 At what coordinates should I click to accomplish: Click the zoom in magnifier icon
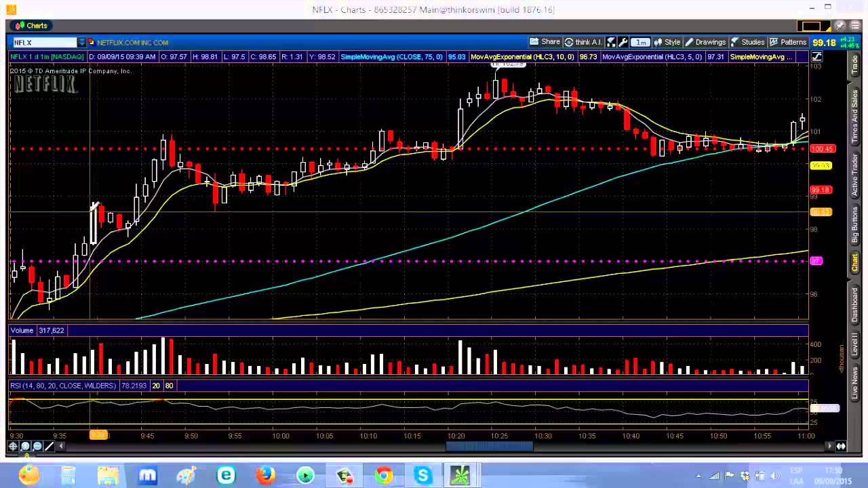25,446
